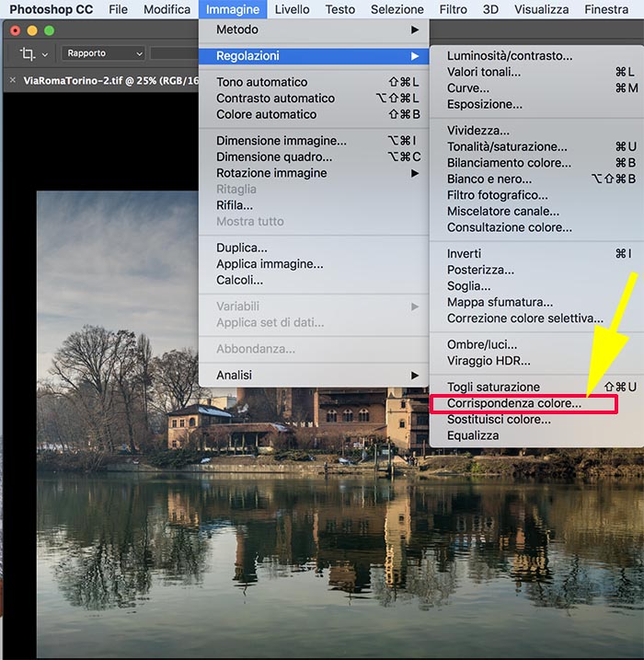Open Bilanciamento colore adjustment

536,163
